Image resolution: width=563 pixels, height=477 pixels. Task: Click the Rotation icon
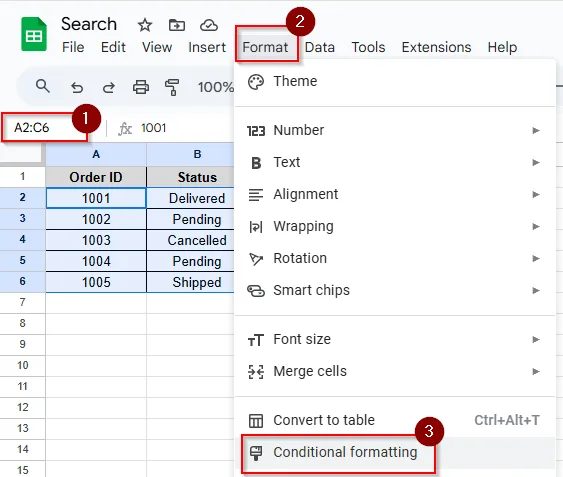(256, 259)
